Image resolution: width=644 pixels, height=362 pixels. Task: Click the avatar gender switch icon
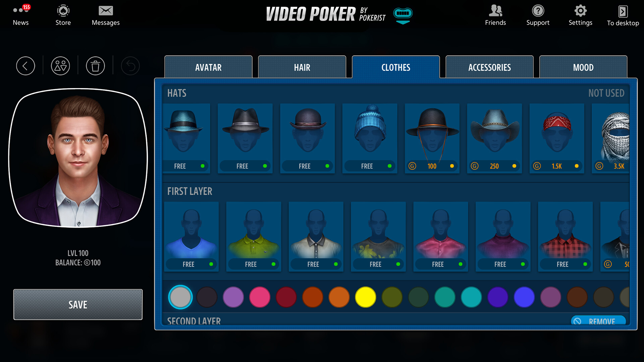60,66
